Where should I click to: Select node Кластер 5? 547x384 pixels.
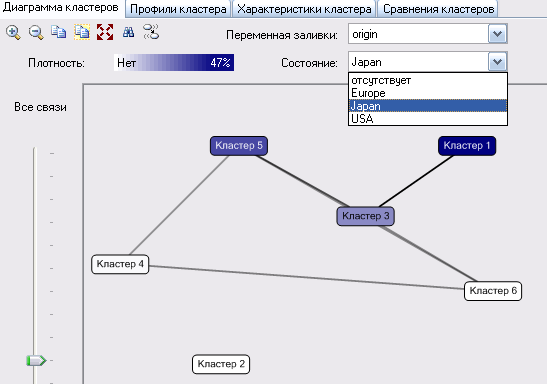click(x=239, y=145)
